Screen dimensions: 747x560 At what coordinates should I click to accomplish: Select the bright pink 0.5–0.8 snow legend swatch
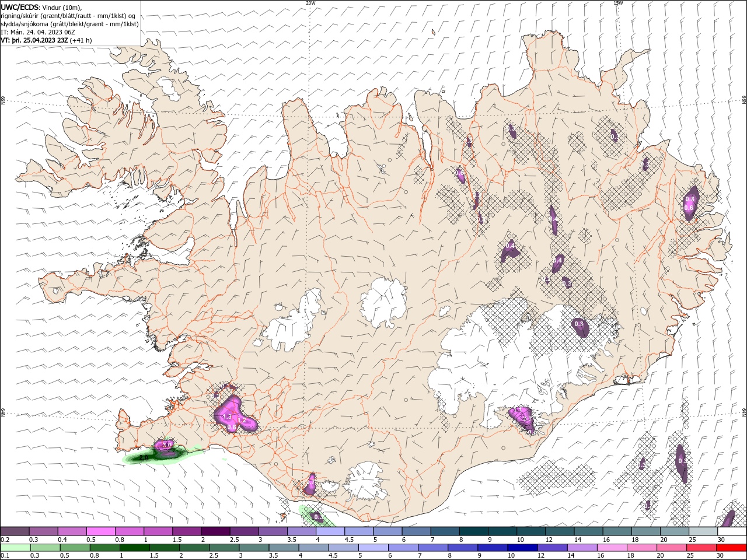coord(100,531)
